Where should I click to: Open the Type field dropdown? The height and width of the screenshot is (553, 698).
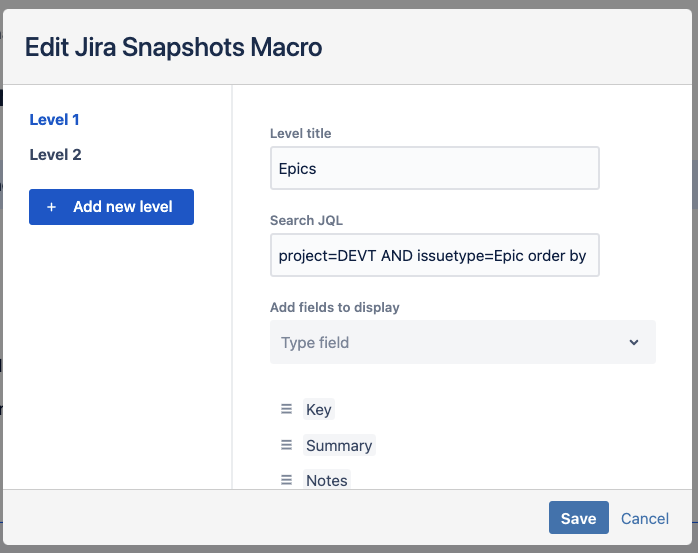tap(463, 342)
